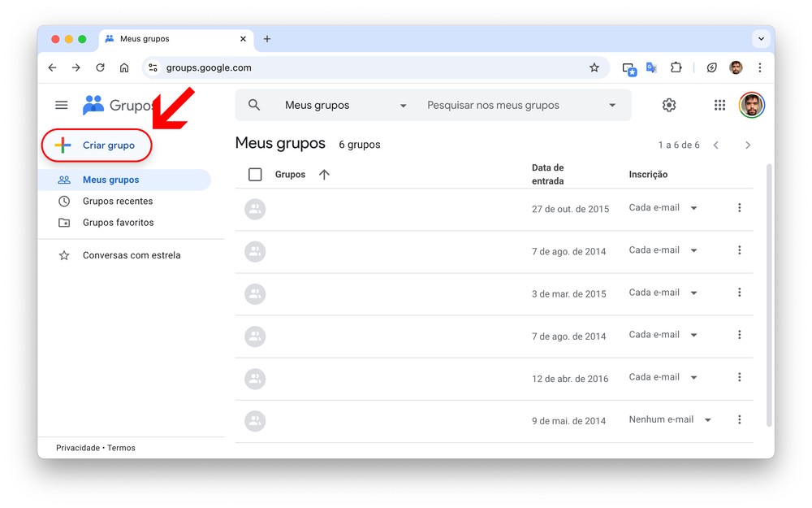Open the browser extensions puzzle icon
The height and width of the screenshot is (508, 812).
pos(676,68)
